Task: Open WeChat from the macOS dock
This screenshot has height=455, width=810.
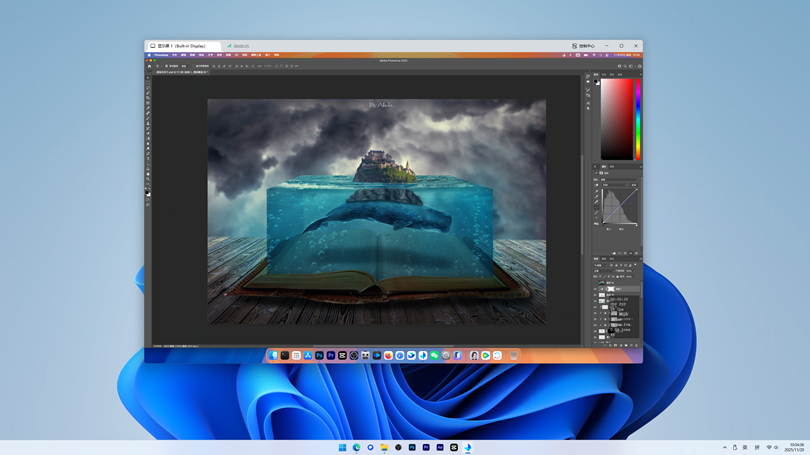Action: click(x=434, y=356)
